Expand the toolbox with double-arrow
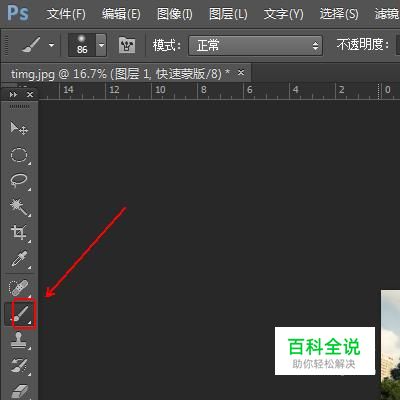The image size is (400, 400). 13,95
